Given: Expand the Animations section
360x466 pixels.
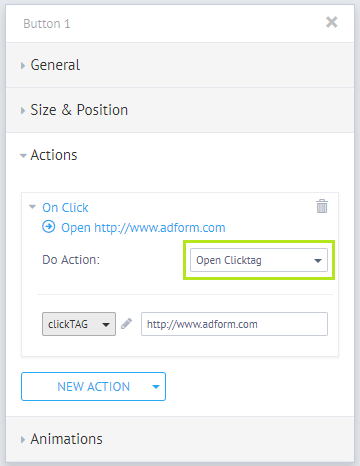Looking at the screenshot, I should coord(23,439).
